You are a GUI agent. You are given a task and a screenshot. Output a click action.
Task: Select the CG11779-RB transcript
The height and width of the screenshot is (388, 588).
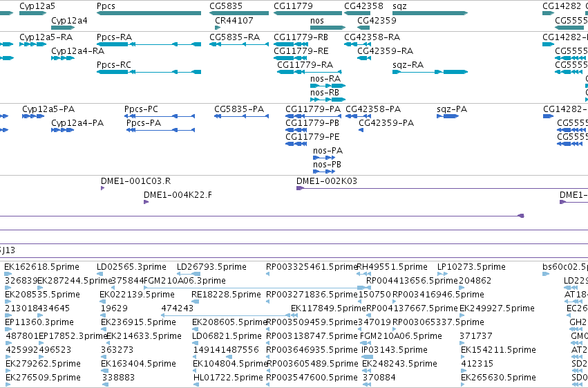coord(291,44)
